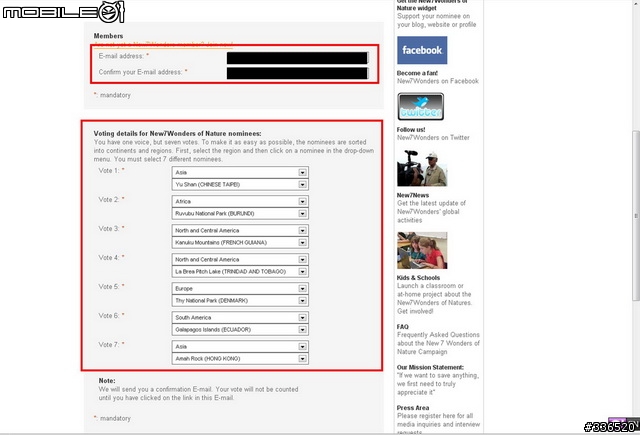Open the New7News heading link

413,195
